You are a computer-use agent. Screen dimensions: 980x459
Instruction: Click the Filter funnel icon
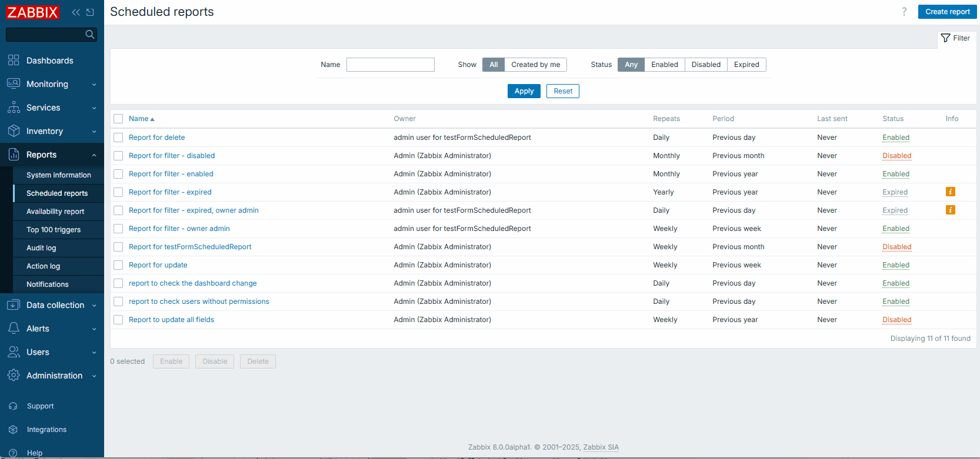946,38
